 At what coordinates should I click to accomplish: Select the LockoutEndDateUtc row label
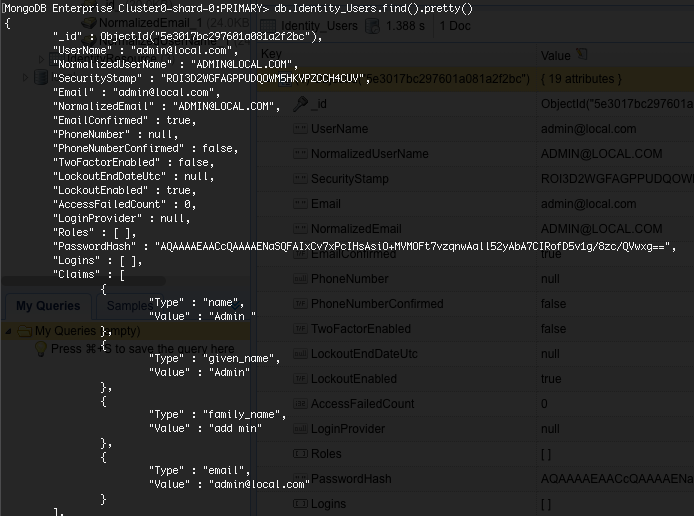point(364,354)
